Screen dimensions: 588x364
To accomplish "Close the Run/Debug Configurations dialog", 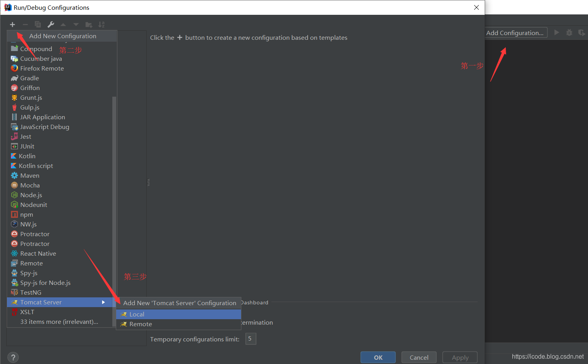I will click(476, 7).
